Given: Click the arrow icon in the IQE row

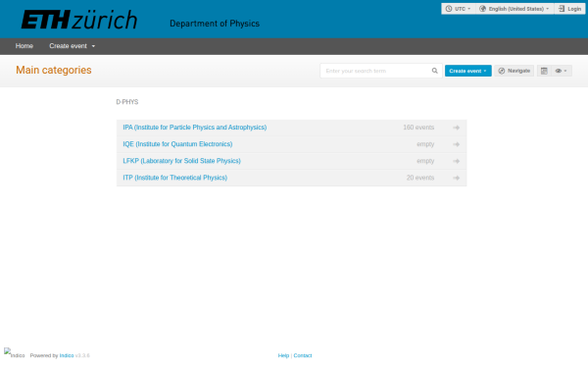Looking at the screenshot, I should coord(456,144).
